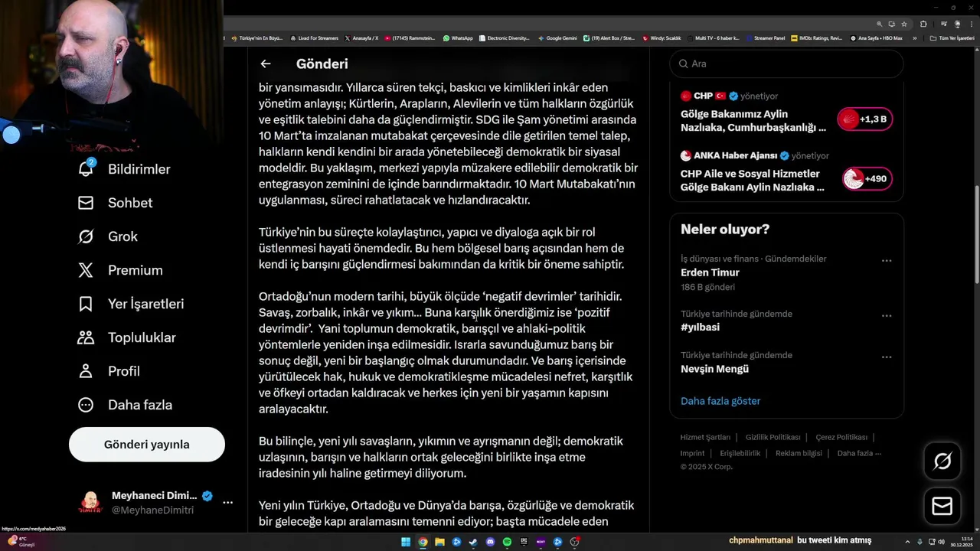Screen dimensions: 980x551
Task: Open more options for Erden Timur trend
Action: [x=887, y=261]
